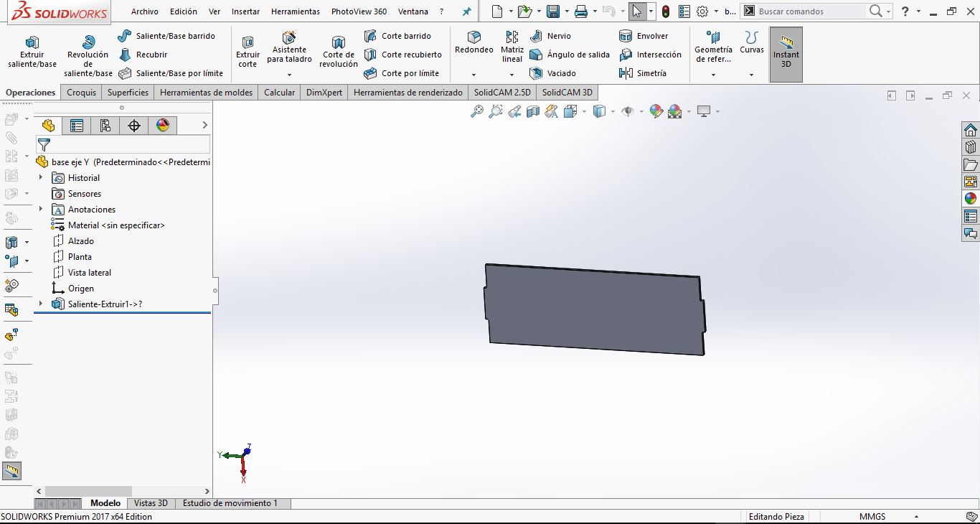
Task: Click the Vaciado shell tool
Action: tap(552, 73)
